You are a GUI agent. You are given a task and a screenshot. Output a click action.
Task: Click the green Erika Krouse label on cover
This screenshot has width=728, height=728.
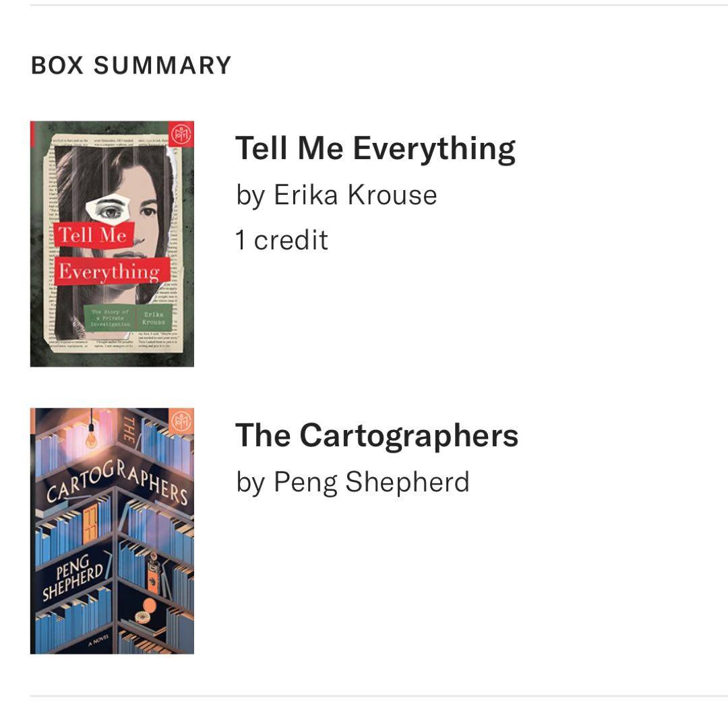coord(153,317)
